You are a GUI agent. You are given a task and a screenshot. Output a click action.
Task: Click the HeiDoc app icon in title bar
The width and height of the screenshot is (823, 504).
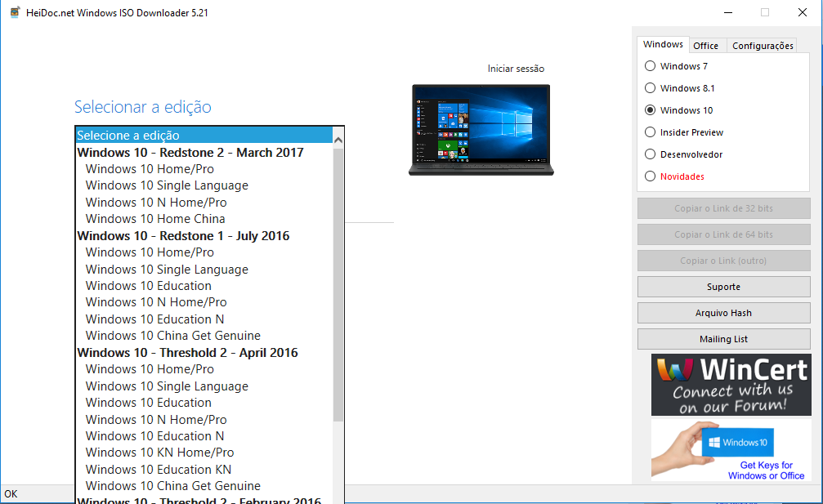pos(15,12)
